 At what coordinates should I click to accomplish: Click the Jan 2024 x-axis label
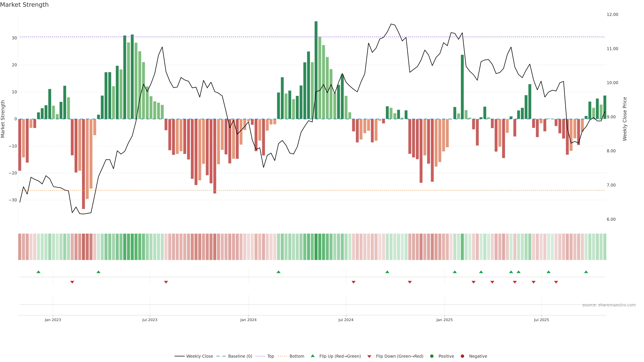pos(248,320)
